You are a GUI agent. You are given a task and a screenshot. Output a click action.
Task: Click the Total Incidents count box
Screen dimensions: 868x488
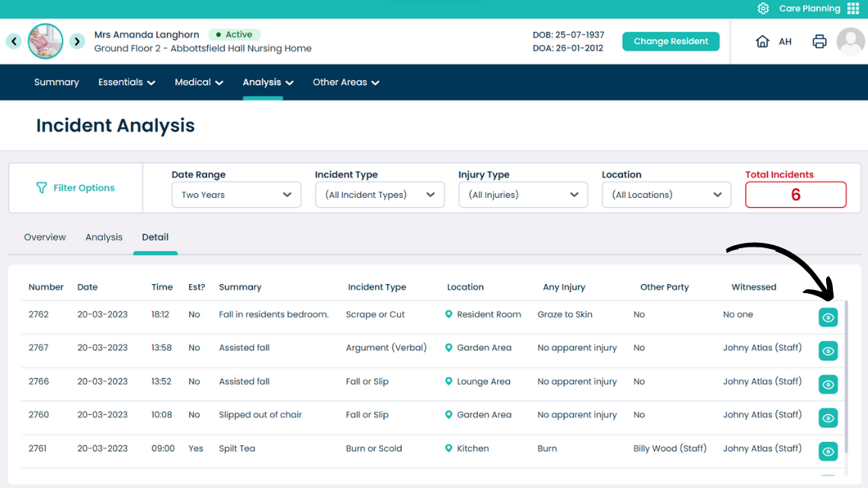[x=796, y=195]
